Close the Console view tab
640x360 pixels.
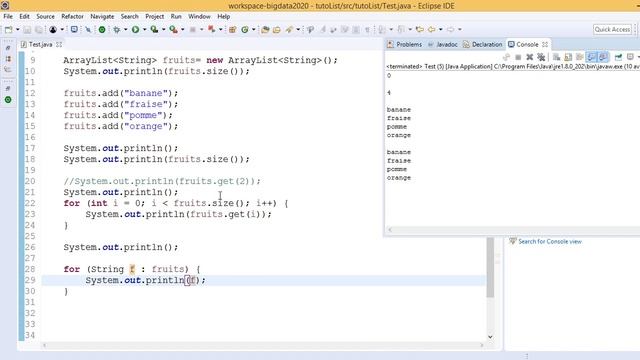(x=545, y=44)
